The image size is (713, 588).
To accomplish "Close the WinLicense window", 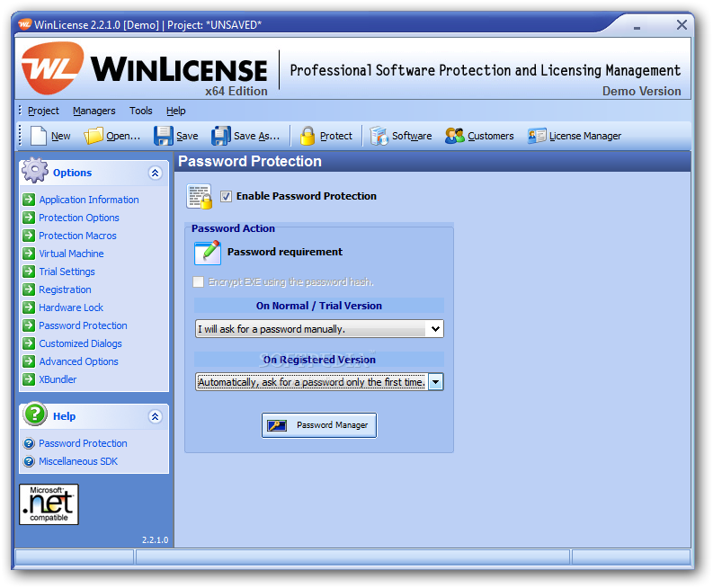I will (682, 24).
